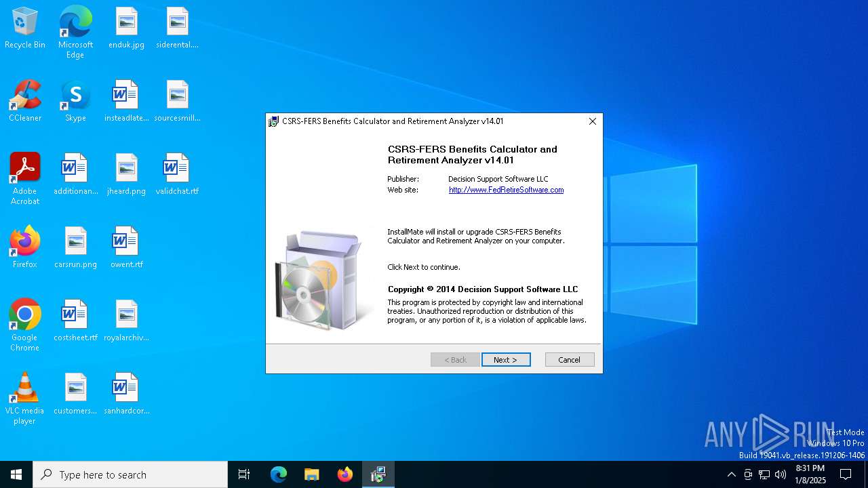Close the installer dialog with X
Image resolution: width=868 pixels, height=488 pixels.
pos(592,121)
